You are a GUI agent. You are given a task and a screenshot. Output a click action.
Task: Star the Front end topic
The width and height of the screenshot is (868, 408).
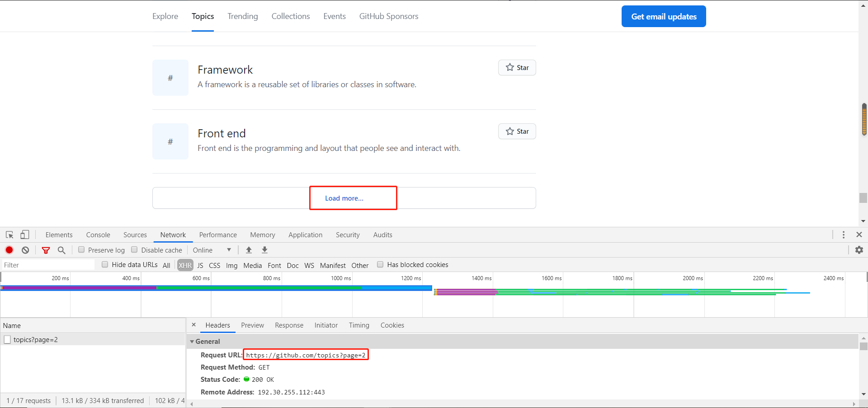(x=517, y=131)
